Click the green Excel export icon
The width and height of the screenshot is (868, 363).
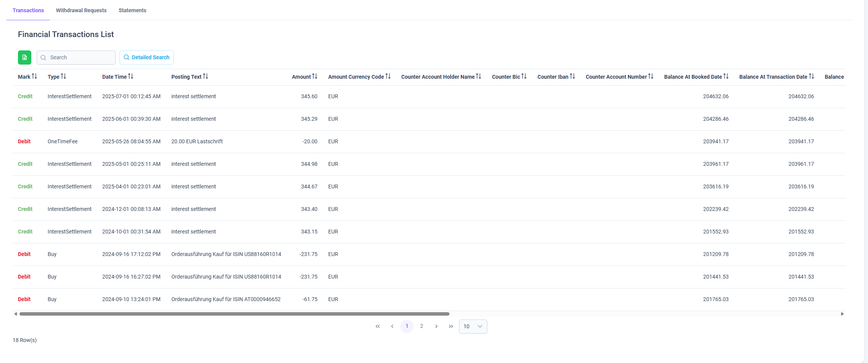pyautogui.click(x=24, y=57)
